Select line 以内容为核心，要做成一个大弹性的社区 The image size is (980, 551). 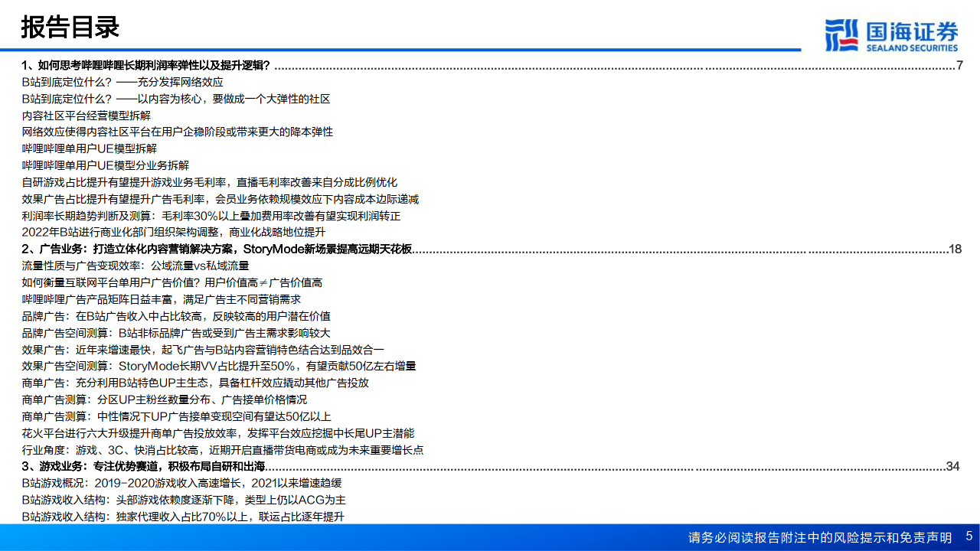tap(176, 99)
